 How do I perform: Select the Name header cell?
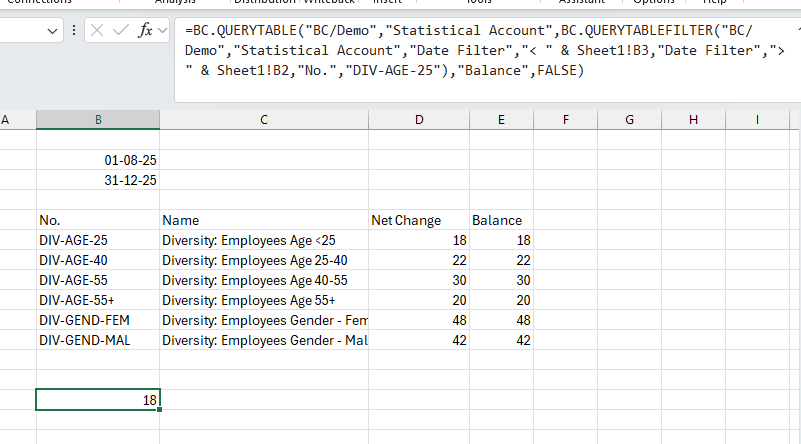[x=264, y=220]
